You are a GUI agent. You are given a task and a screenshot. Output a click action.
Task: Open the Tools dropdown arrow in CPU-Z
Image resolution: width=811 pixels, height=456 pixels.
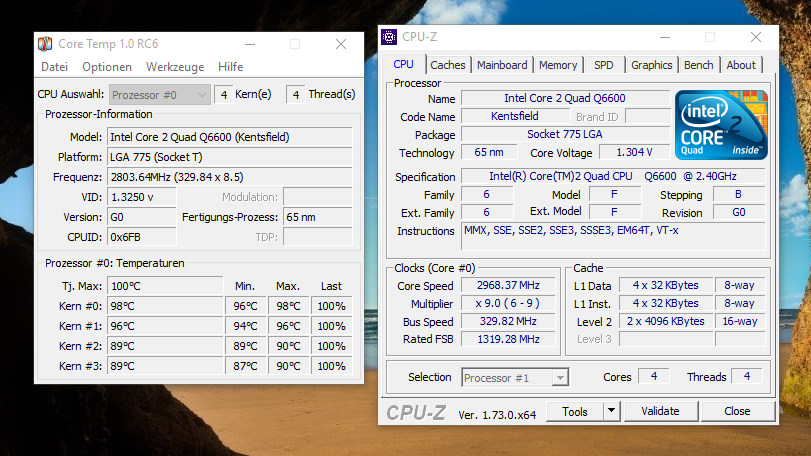[x=611, y=412]
